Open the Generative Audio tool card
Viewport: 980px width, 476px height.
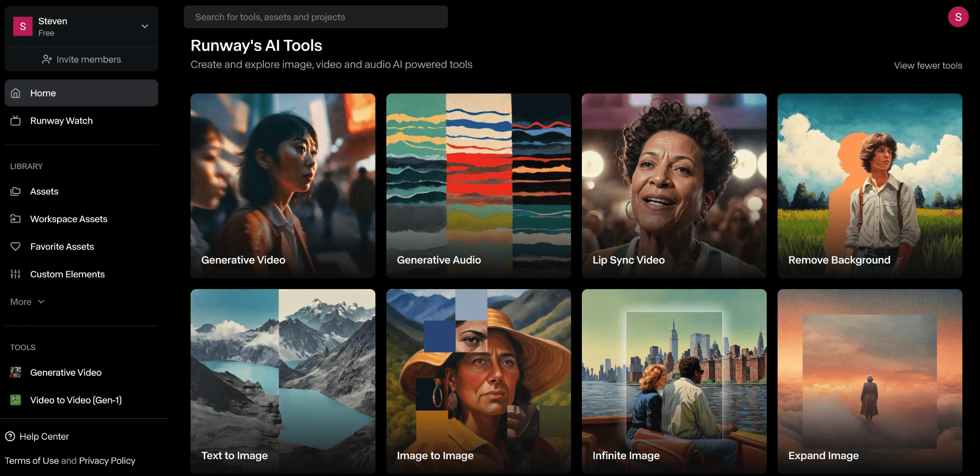(478, 185)
